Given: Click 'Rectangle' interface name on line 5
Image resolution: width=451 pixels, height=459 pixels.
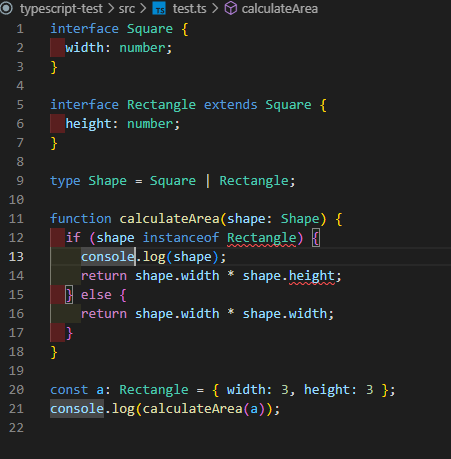Looking at the screenshot, I should point(161,105).
